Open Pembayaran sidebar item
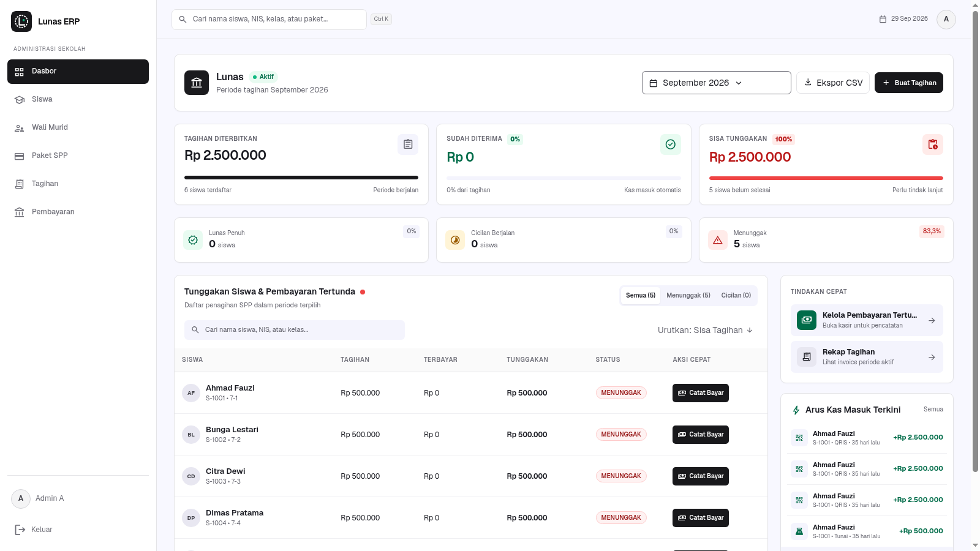This screenshot has height=551, width=980. [78, 212]
